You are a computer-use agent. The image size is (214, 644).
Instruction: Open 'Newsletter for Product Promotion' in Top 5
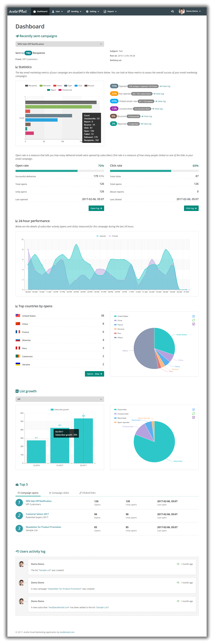point(43,527)
